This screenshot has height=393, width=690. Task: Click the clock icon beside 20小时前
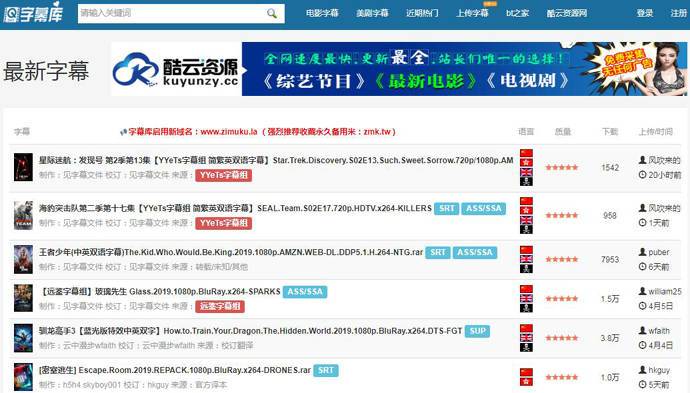[642, 175]
